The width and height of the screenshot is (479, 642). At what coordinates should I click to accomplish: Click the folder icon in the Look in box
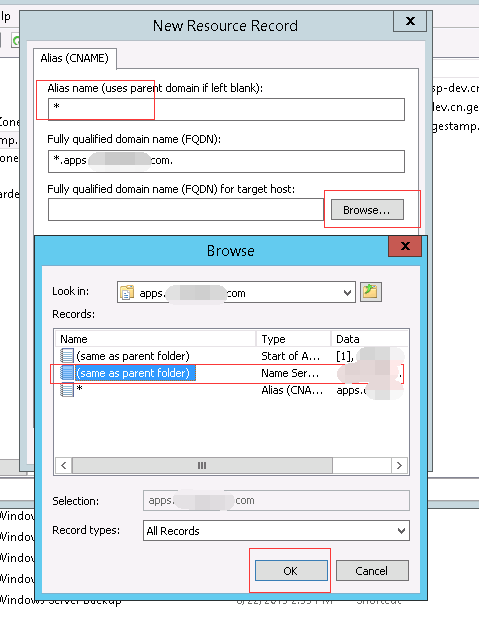[x=127, y=293]
